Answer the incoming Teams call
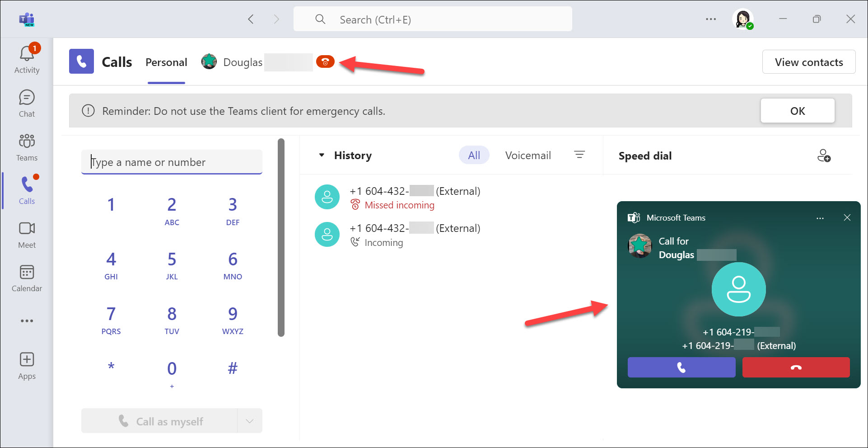 click(681, 367)
